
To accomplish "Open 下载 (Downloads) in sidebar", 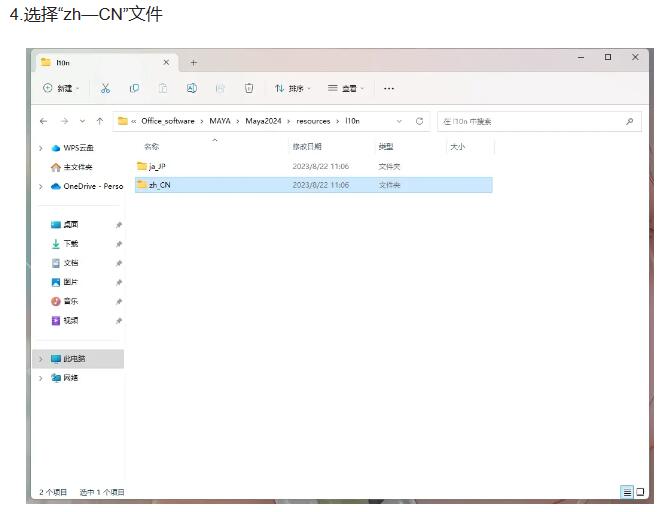I will (x=71, y=244).
